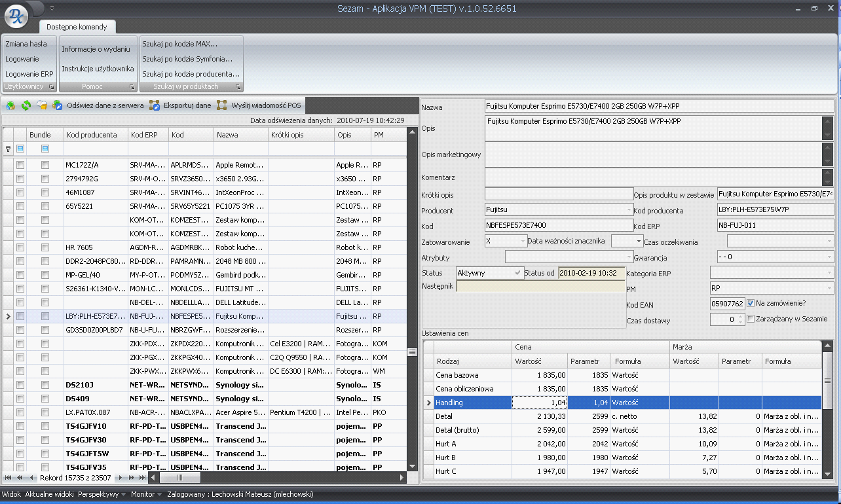The image size is (841, 504).
Task: Click the product table vertical scrollbar thumb
Action: (x=412, y=352)
